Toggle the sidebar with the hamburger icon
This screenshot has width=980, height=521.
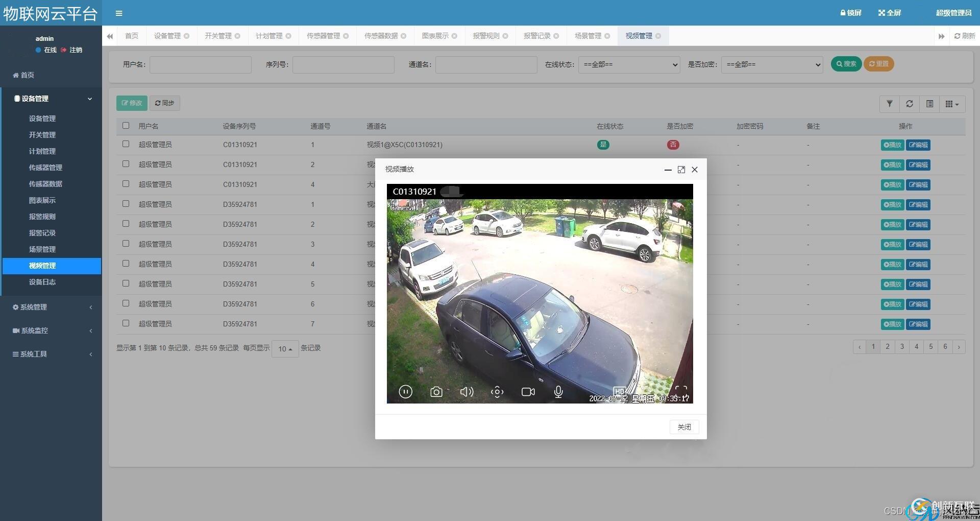(x=119, y=13)
